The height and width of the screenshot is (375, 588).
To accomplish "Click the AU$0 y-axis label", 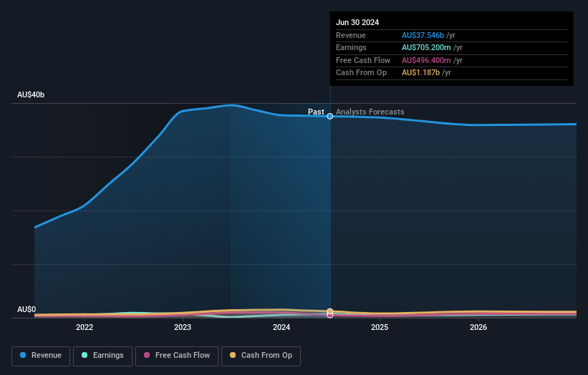I will (x=26, y=309).
